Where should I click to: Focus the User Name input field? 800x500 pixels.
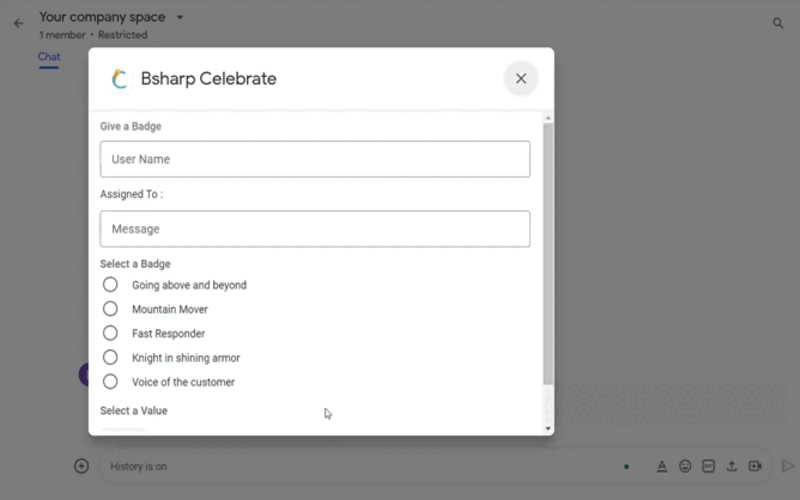click(x=315, y=159)
